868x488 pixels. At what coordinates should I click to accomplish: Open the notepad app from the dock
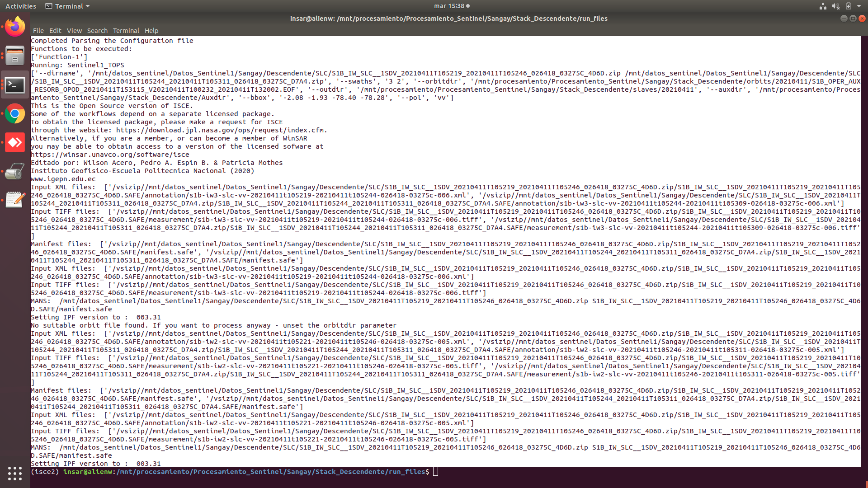point(15,199)
